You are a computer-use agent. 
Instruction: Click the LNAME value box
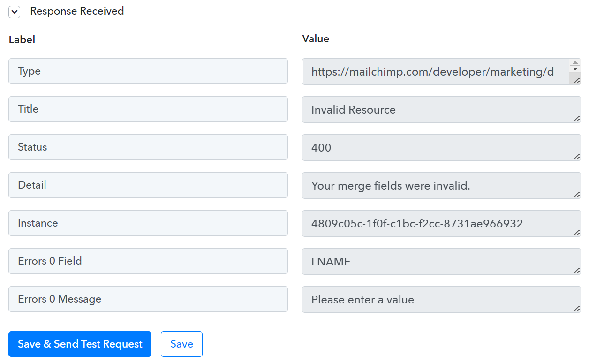(x=441, y=262)
